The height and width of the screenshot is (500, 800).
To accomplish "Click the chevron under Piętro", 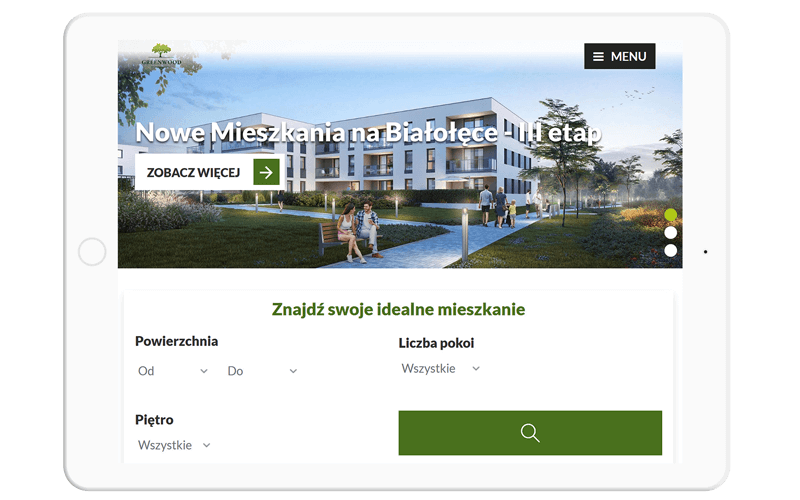I will click(x=207, y=445).
